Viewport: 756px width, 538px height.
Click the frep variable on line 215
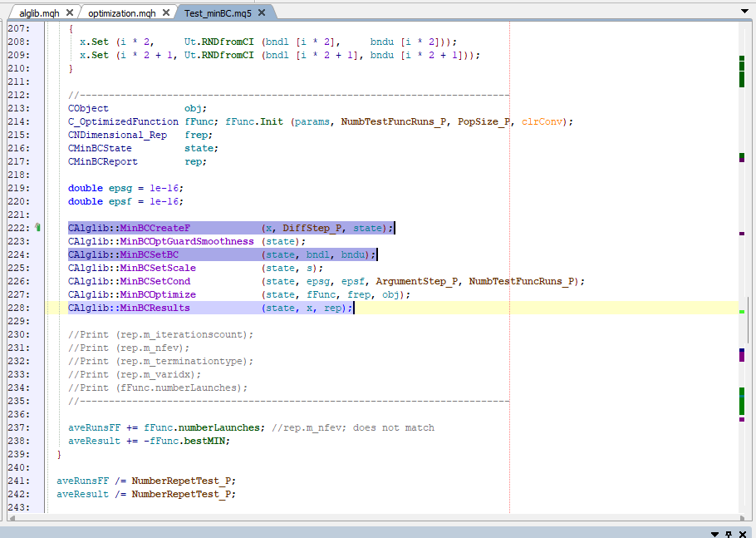[196, 135]
